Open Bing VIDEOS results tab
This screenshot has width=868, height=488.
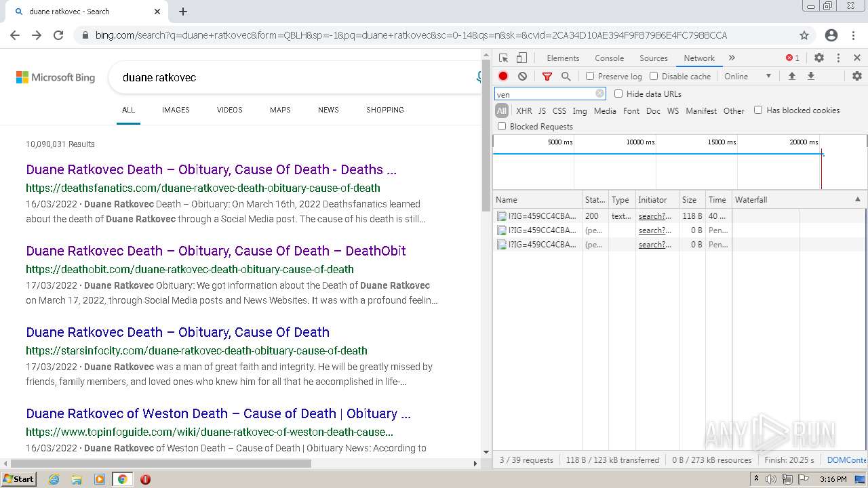[230, 110]
